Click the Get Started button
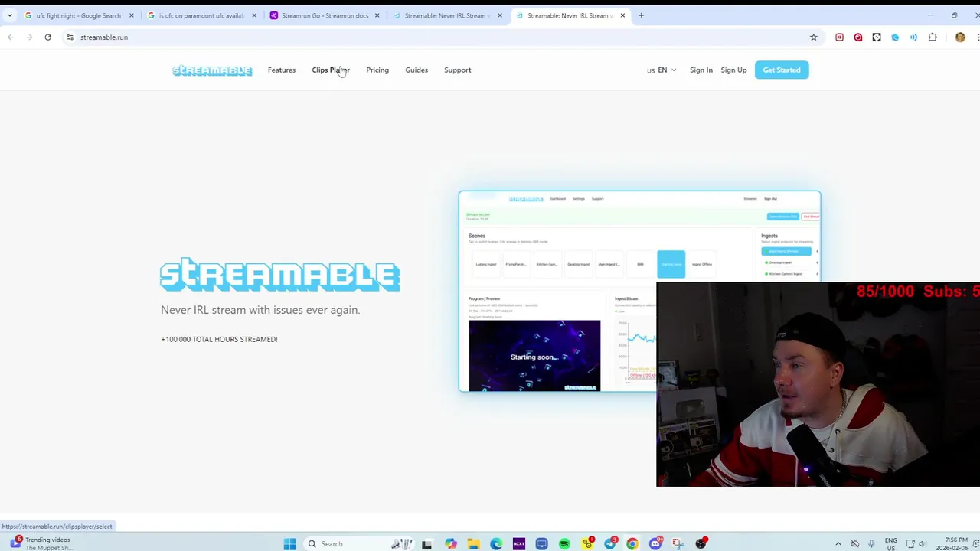This screenshot has width=980, height=551. (x=782, y=70)
